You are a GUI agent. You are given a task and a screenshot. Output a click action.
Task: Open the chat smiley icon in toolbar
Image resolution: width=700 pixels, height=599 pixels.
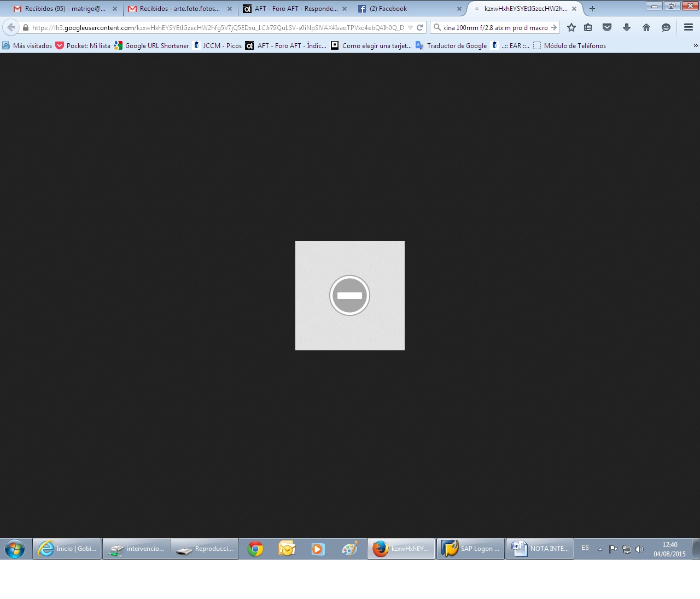666,27
